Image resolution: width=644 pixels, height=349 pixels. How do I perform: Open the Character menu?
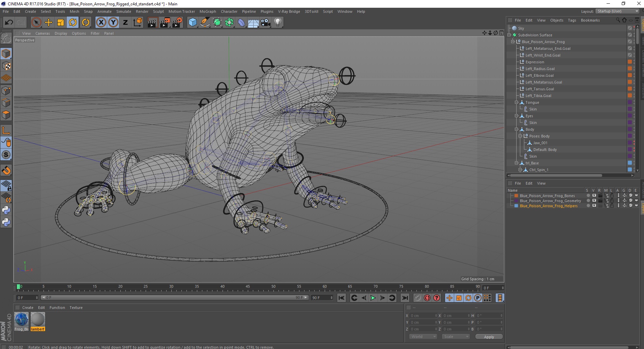229,11
